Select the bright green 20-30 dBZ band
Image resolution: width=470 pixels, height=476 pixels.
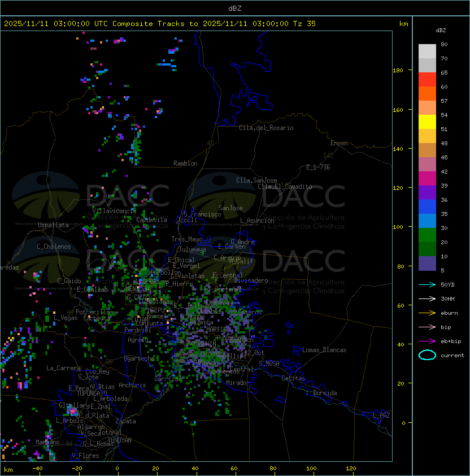[x=427, y=235]
